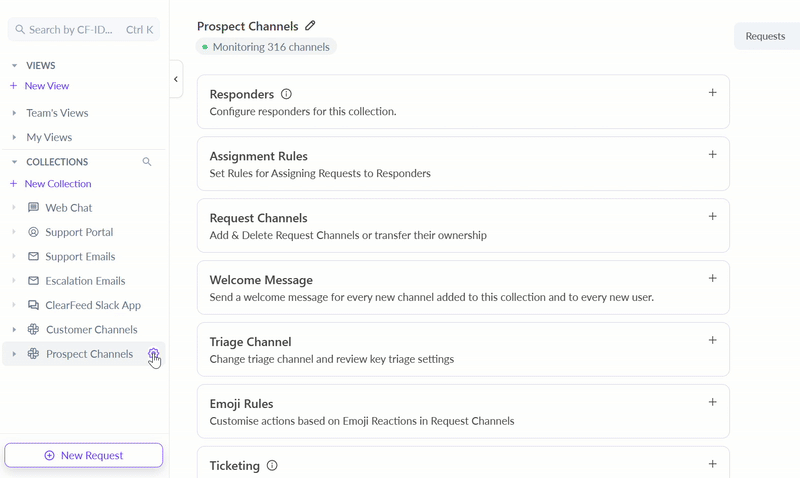Click the search icon in Collections header
This screenshot has width=800, height=478.
point(147,162)
